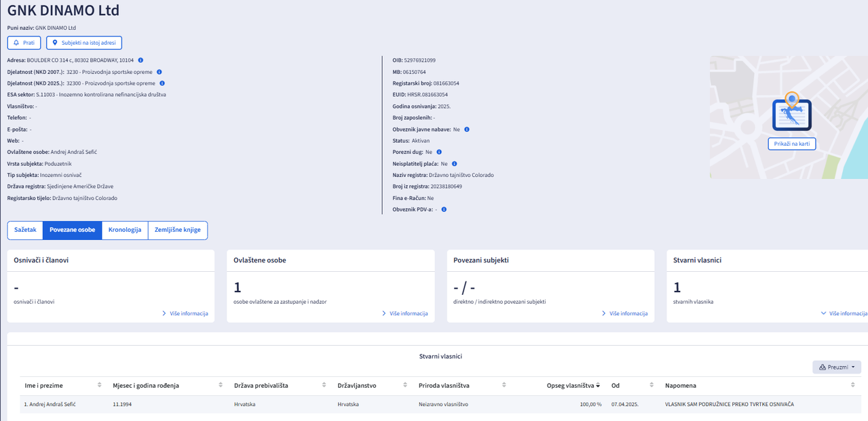Open Subjekti na istoj adresi

click(84, 43)
